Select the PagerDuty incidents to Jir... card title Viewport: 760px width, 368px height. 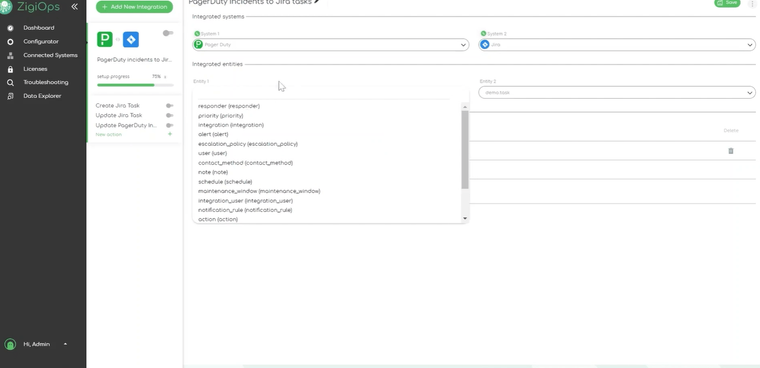click(x=134, y=60)
